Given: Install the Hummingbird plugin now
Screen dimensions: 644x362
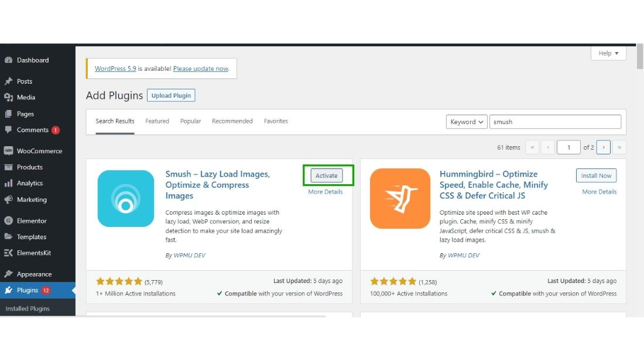Looking at the screenshot, I should [x=596, y=175].
